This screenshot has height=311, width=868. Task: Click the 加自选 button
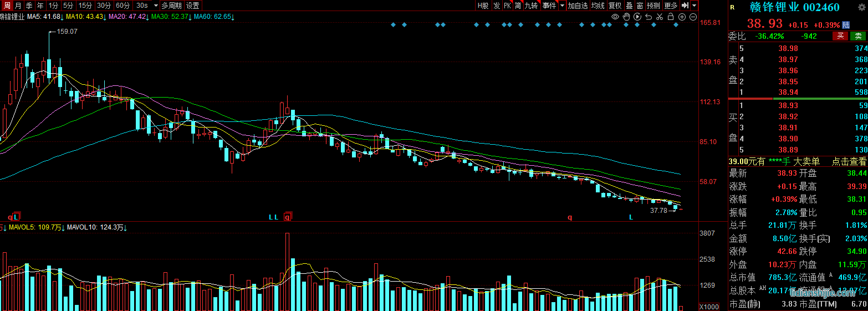point(578,6)
